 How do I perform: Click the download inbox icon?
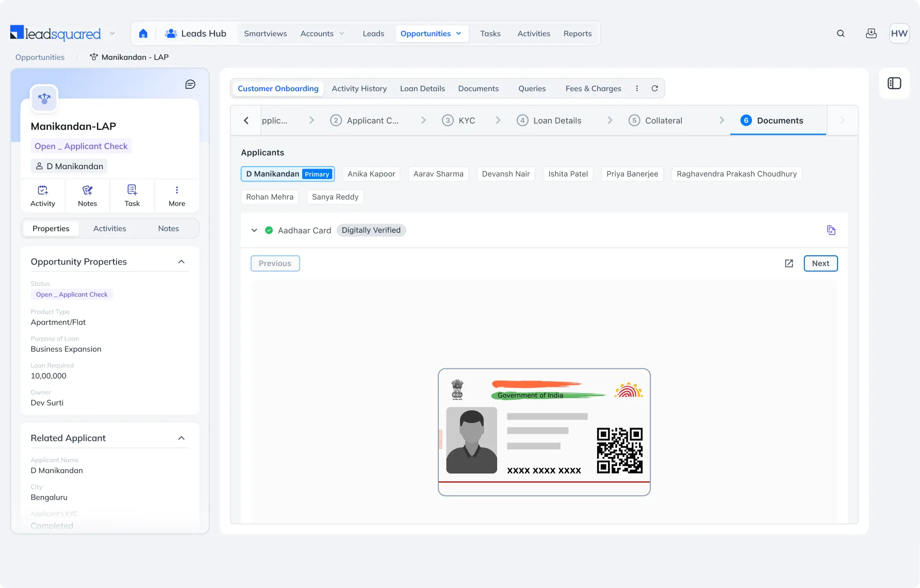[871, 34]
